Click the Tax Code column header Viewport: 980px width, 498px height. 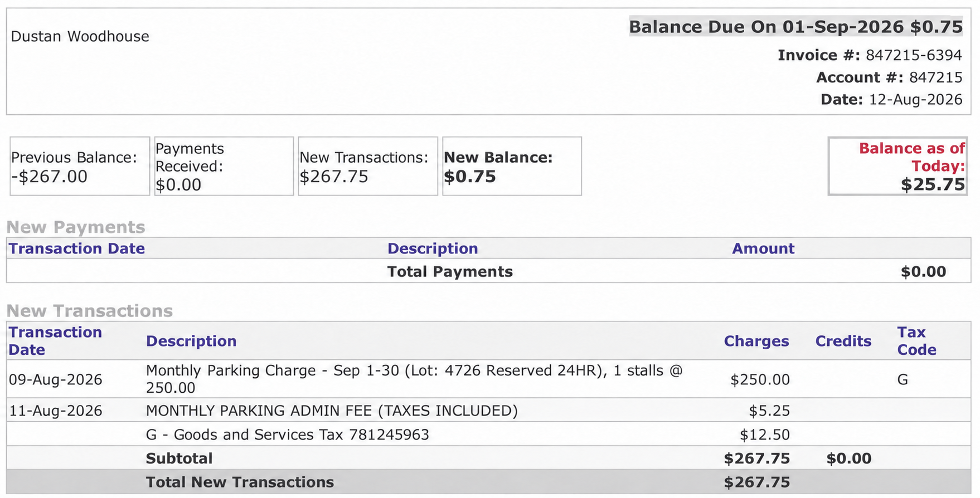coord(916,341)
